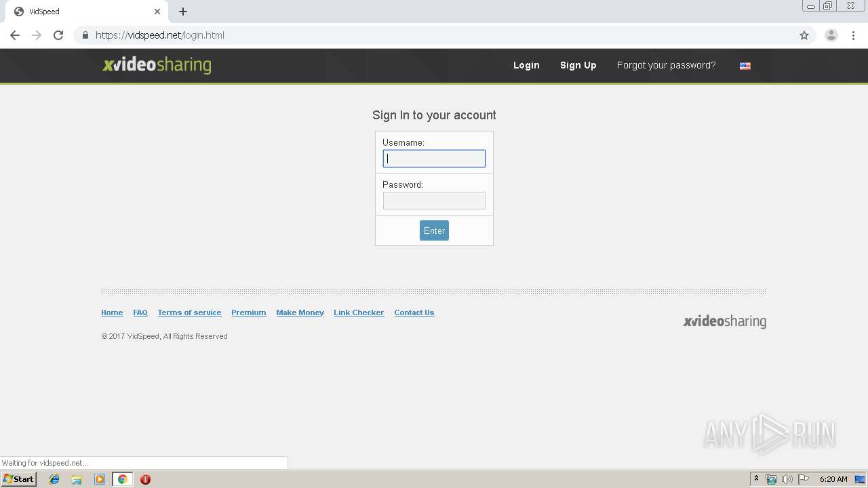Click the red Opera taskbar icon

click(x=145, y=479)
